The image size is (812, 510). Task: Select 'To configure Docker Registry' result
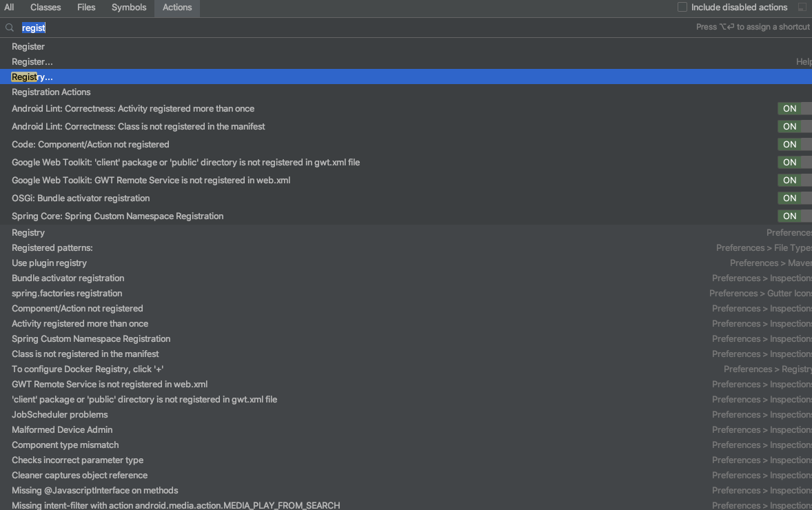[88, 369]
